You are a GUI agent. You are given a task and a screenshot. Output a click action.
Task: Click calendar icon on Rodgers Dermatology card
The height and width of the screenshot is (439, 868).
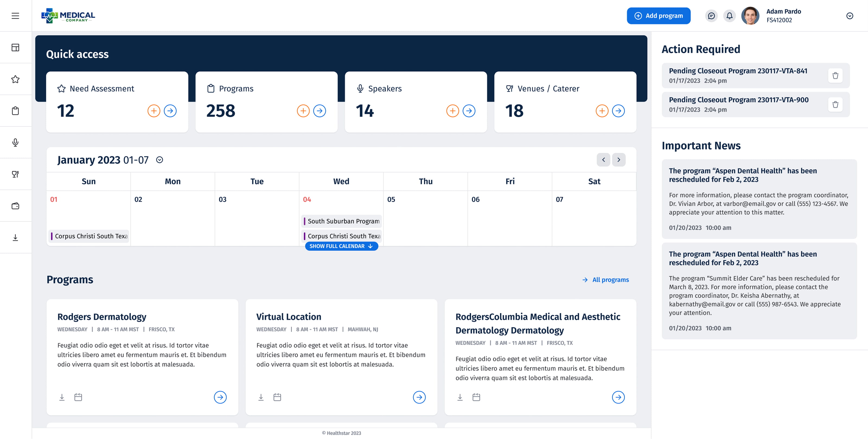tap(78, 397)
